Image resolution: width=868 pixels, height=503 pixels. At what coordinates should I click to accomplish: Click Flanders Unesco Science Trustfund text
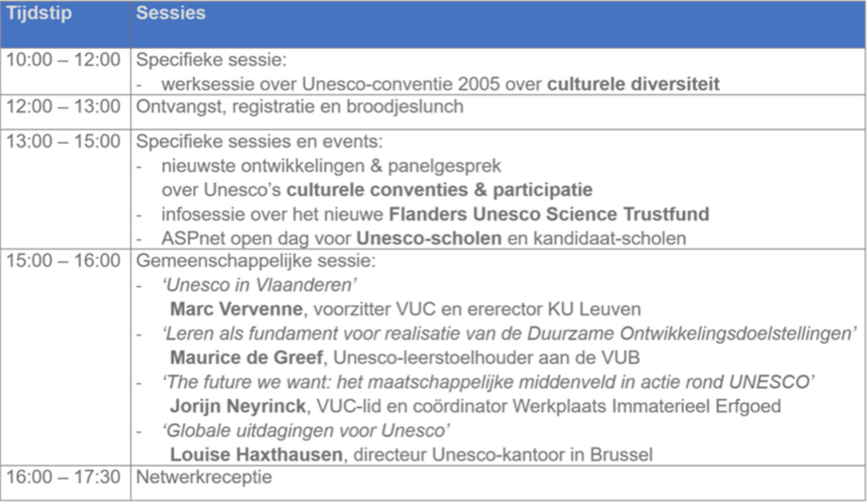point(549,214)
